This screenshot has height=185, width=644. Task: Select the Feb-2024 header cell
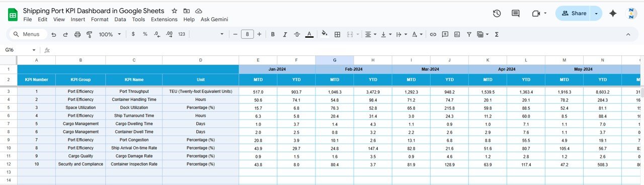pyautogui.click(x=354, y=69)
